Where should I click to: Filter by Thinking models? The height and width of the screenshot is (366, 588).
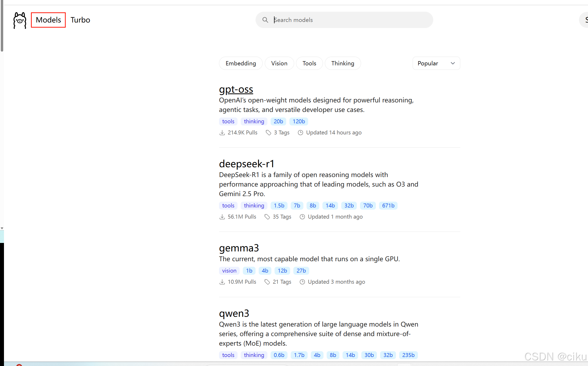tap(343, 63)
